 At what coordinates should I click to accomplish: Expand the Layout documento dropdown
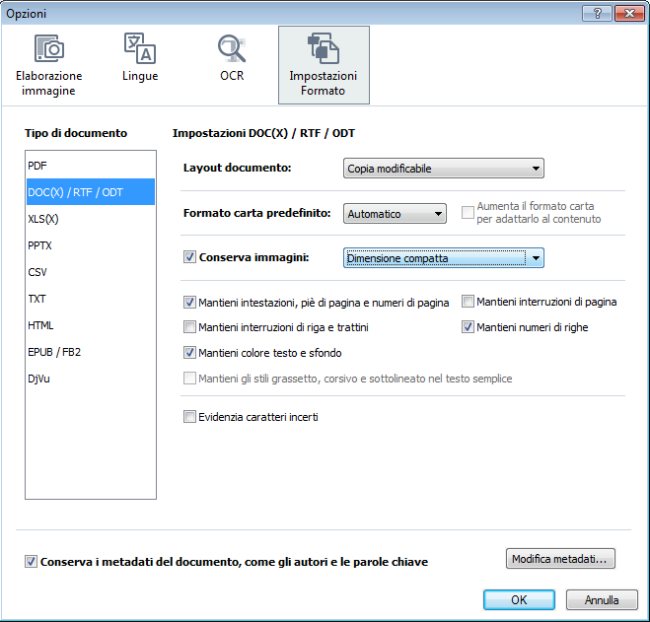(x=443, y=169)
